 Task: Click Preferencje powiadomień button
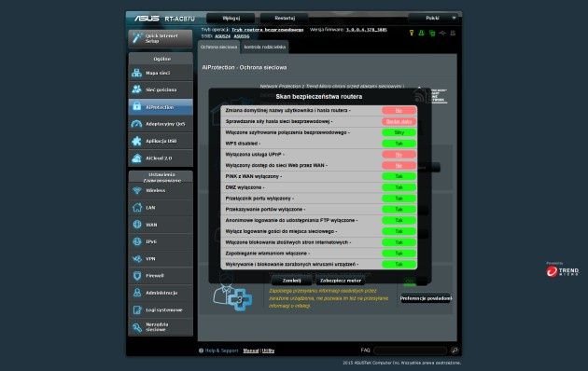(426, 298)
